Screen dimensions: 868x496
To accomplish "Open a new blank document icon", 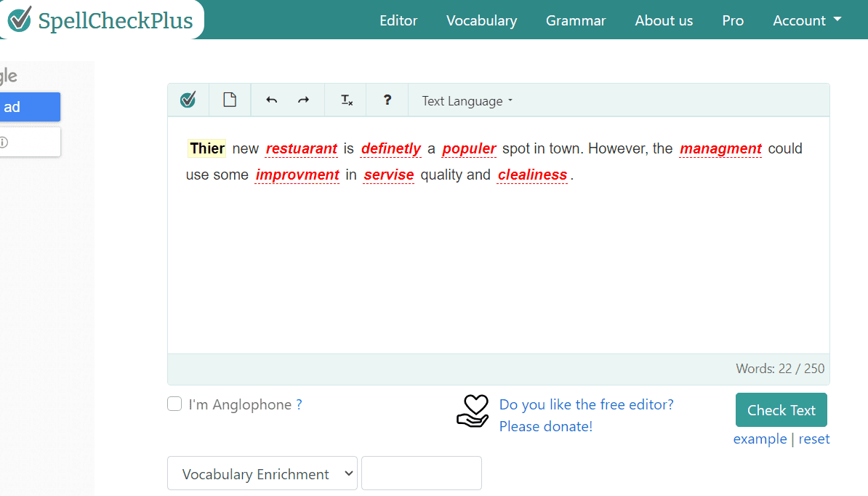I will pos(230,99).
